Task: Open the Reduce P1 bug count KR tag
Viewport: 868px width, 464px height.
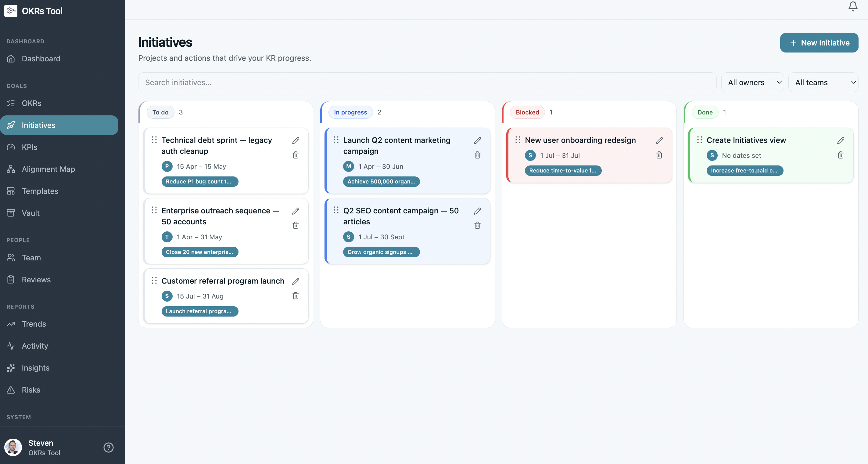Action: click(x=199, y=181)
